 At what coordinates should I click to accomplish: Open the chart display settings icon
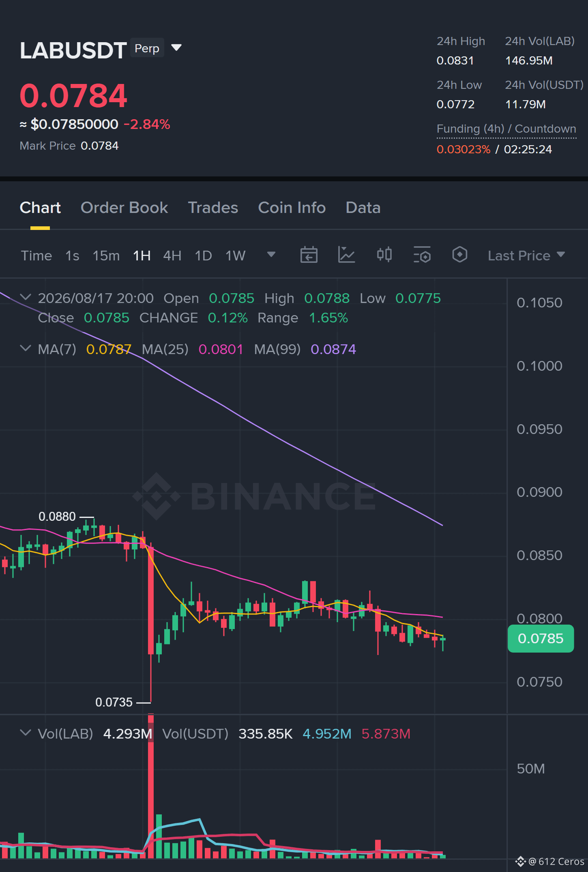click(422, 255)
